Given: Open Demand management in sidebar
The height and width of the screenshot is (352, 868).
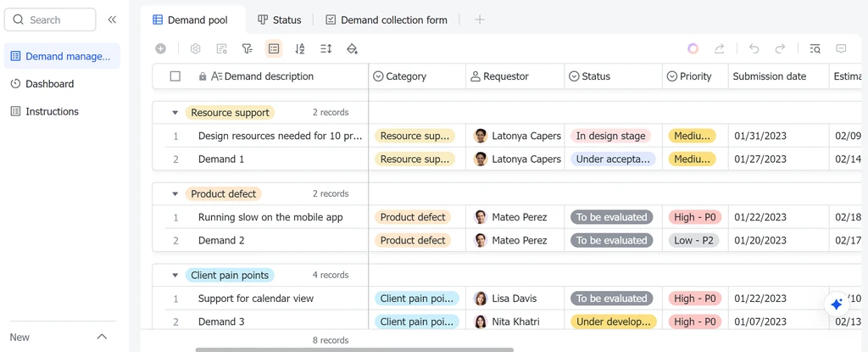Looking at the screenshot, I should tap(61, 56).
